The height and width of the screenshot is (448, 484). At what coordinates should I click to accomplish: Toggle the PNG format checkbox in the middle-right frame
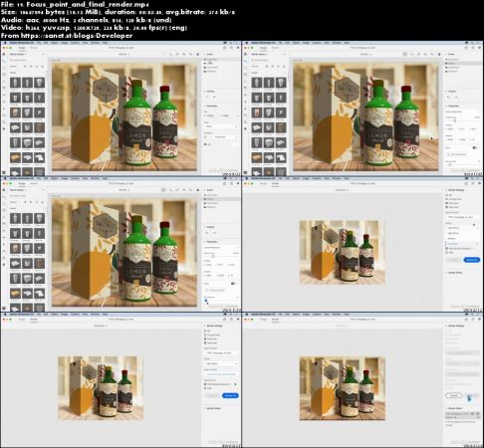[447, 253]
